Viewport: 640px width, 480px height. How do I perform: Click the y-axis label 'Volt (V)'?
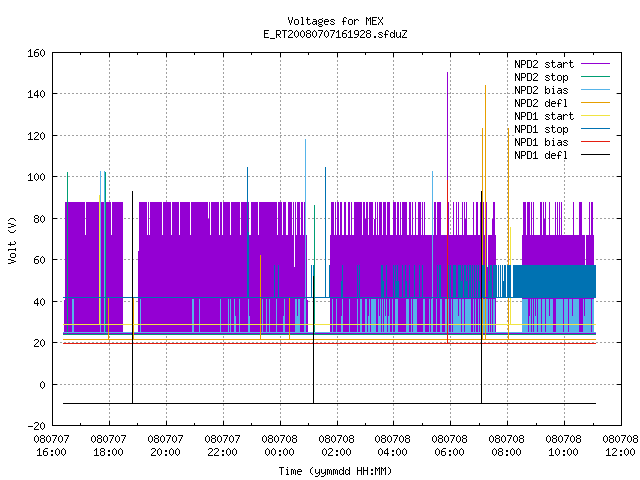(x=12, y=241)
